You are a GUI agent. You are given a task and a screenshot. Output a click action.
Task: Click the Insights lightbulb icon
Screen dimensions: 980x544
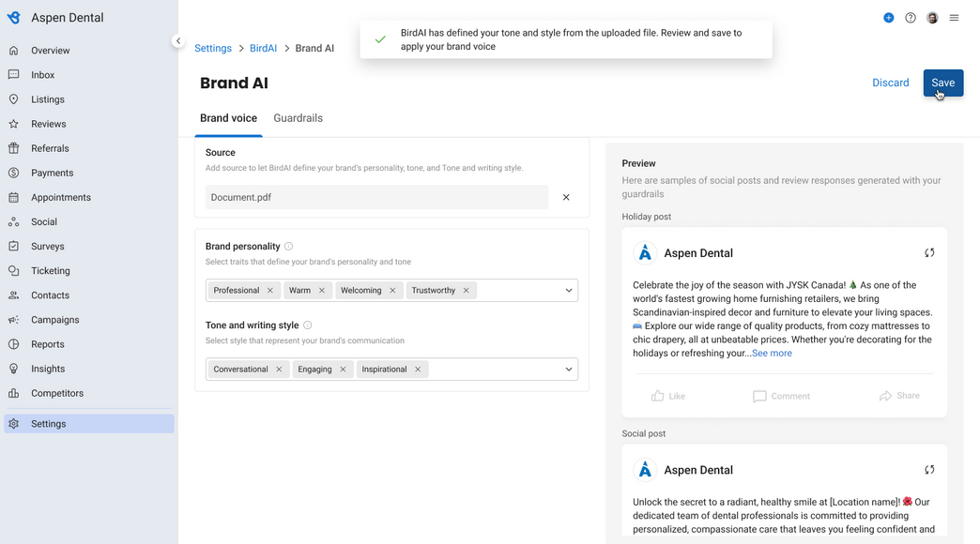14,369
